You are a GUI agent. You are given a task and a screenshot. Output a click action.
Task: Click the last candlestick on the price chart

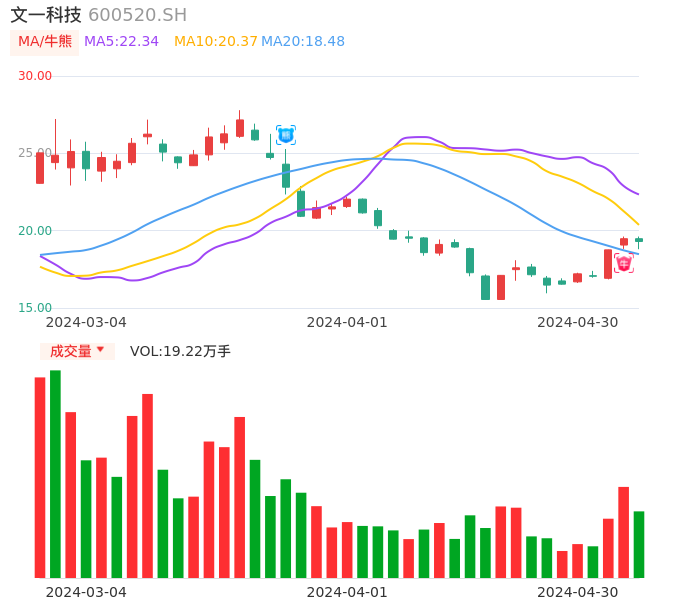(x=639, y=242)
